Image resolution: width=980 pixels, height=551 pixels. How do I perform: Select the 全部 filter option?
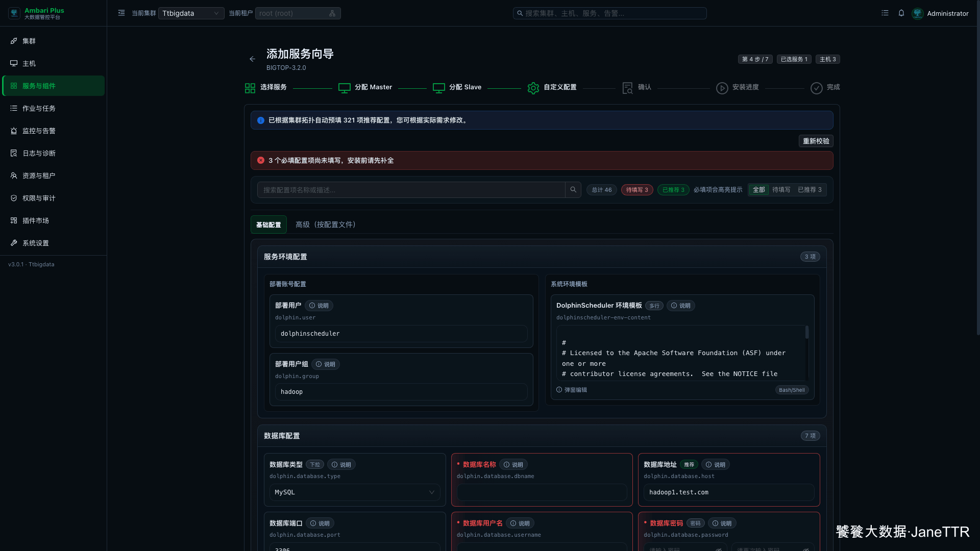(759, 190)
